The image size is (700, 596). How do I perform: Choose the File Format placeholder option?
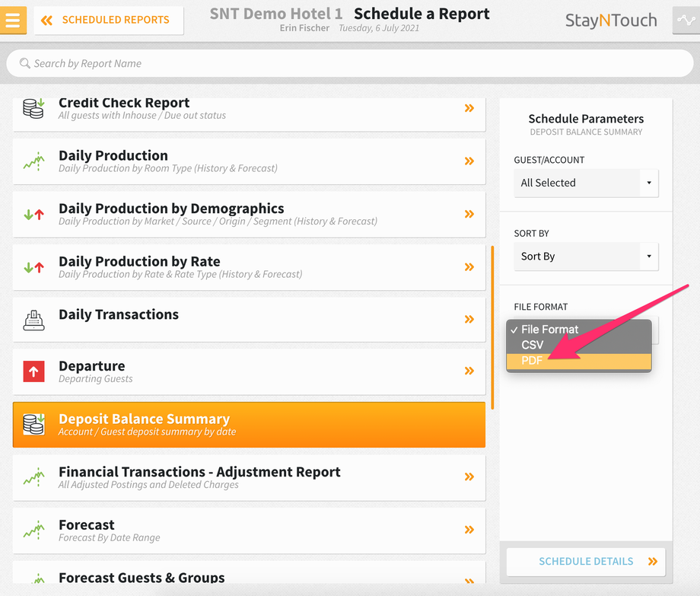coord(578,330)
